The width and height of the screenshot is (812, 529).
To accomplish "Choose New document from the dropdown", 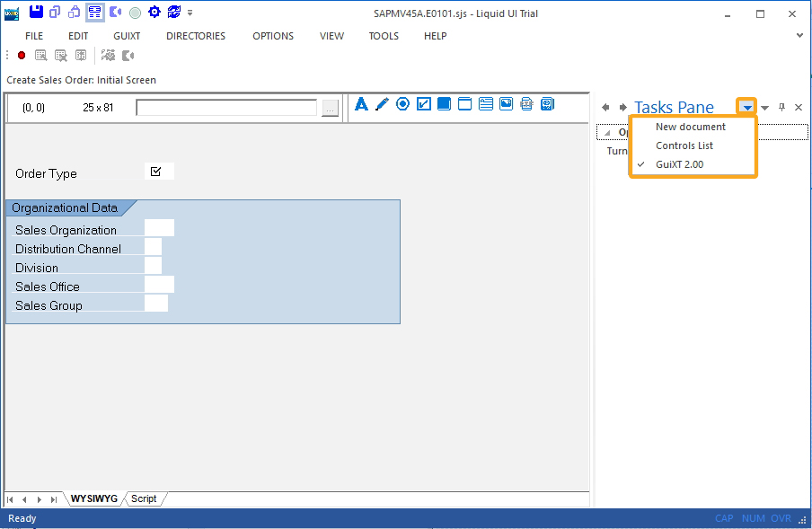I will pos(690,127).
